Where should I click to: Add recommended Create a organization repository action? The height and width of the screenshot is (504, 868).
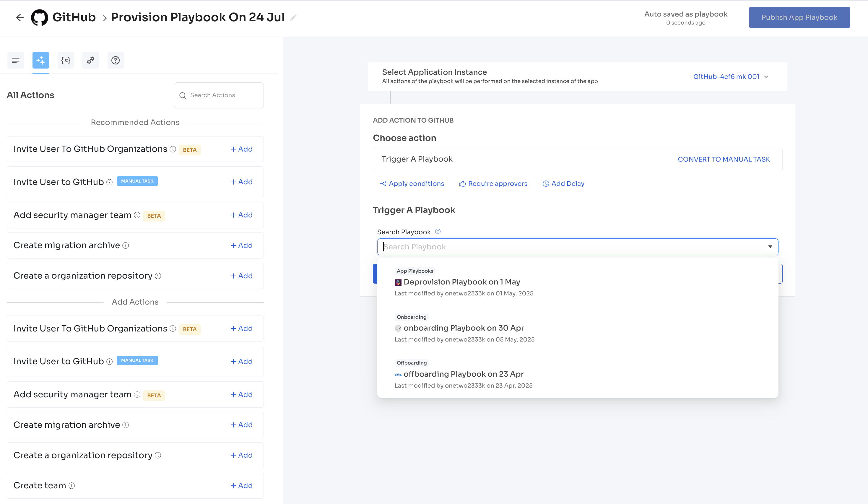[x=241, y=276]
